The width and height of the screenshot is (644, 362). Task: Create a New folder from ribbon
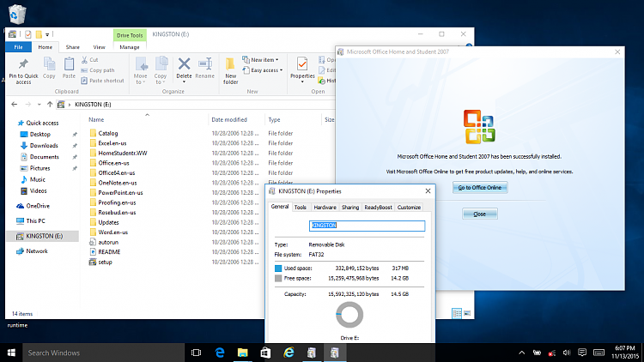click(x=230, y=70)
